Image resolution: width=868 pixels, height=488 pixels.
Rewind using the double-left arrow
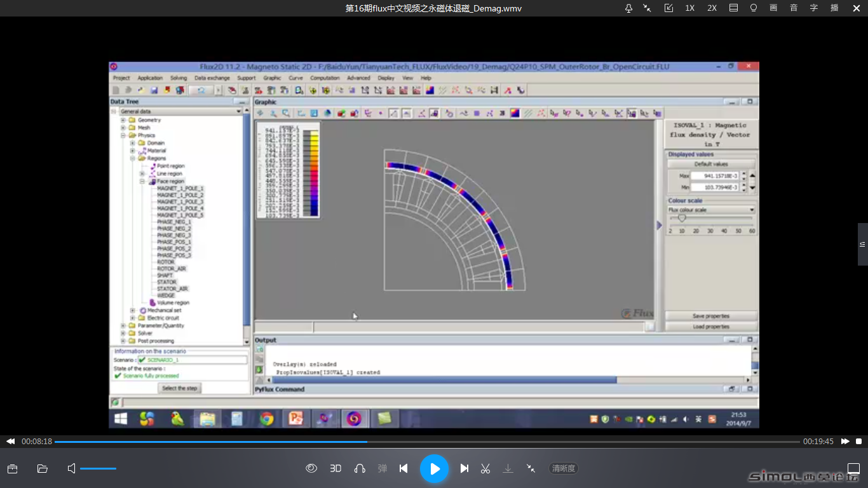tap(11, 441)
